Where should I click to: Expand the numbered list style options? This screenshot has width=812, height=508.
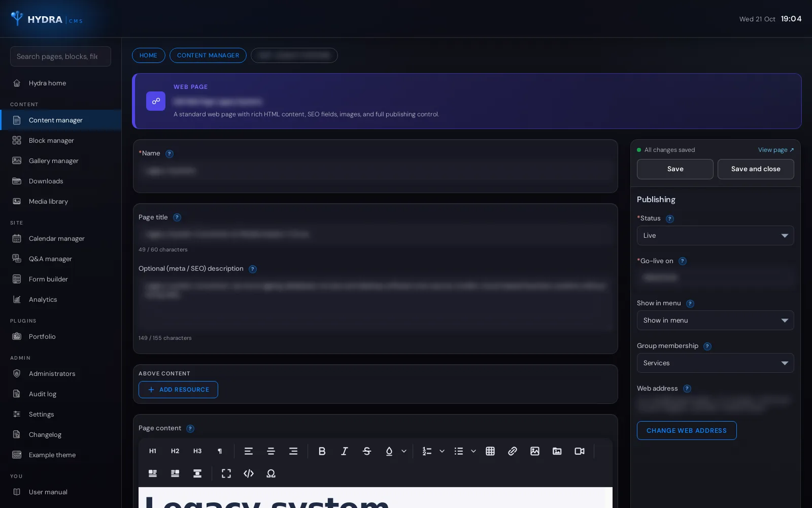point(442,451)
